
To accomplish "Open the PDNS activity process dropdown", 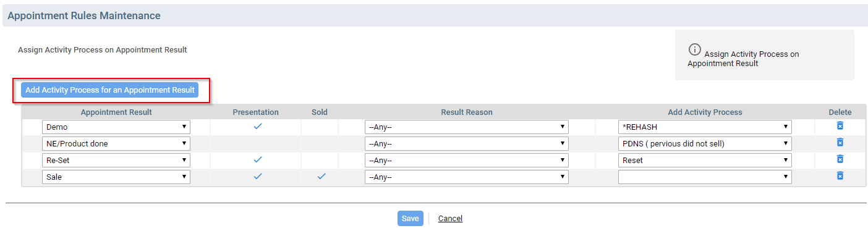I will point(705,143).
